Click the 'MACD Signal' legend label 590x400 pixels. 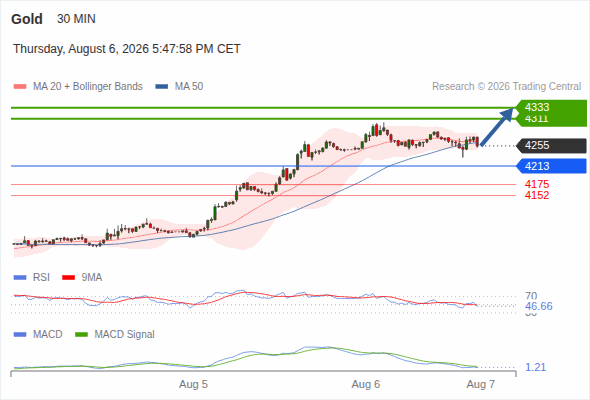click(125, 335)
